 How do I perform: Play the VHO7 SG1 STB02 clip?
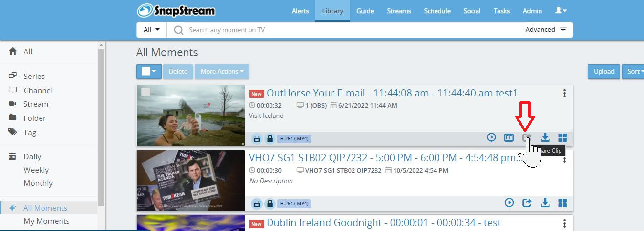click(x=509, y=202)
